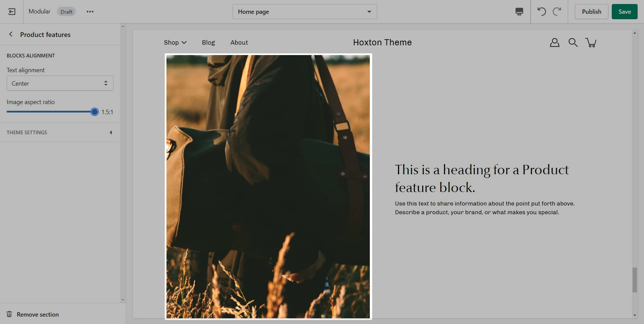Screen dimensions: 644x324
Task: Click the trash icon for Remove section
Action: click(9, 314)
